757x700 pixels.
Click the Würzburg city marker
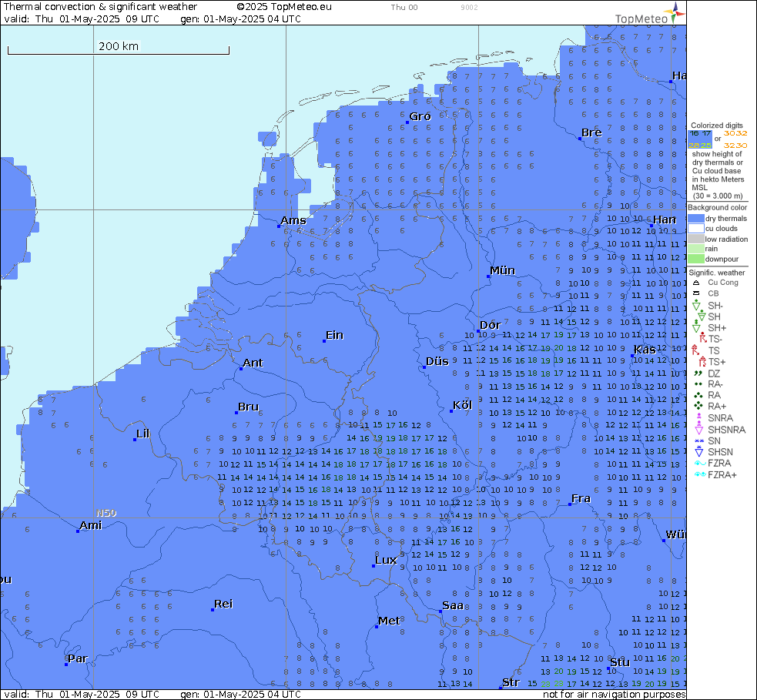point(664,541)
